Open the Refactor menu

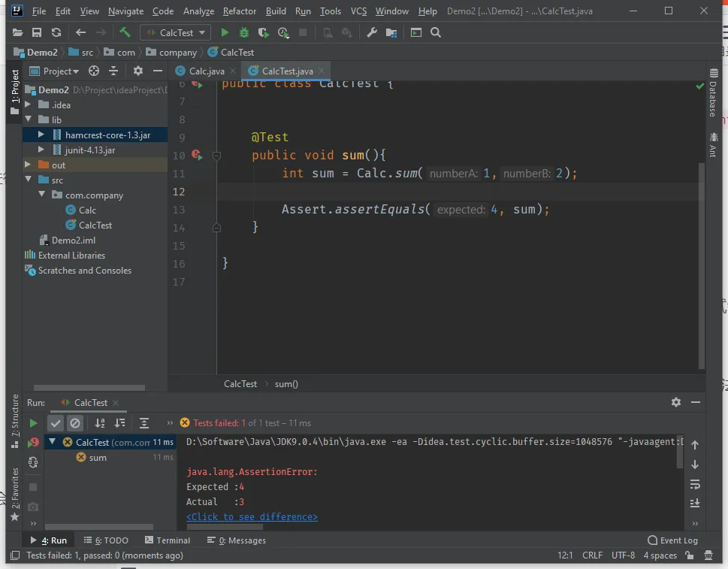pos(240,11)
